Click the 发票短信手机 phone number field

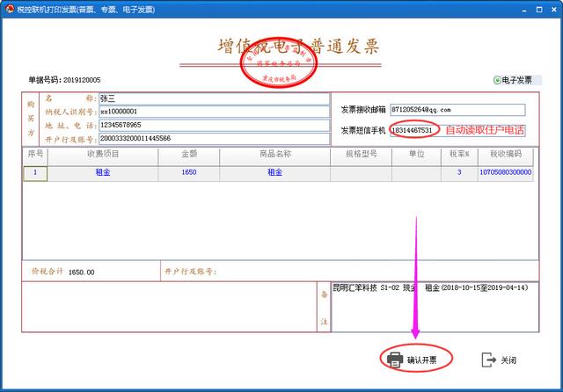point(413,130)
